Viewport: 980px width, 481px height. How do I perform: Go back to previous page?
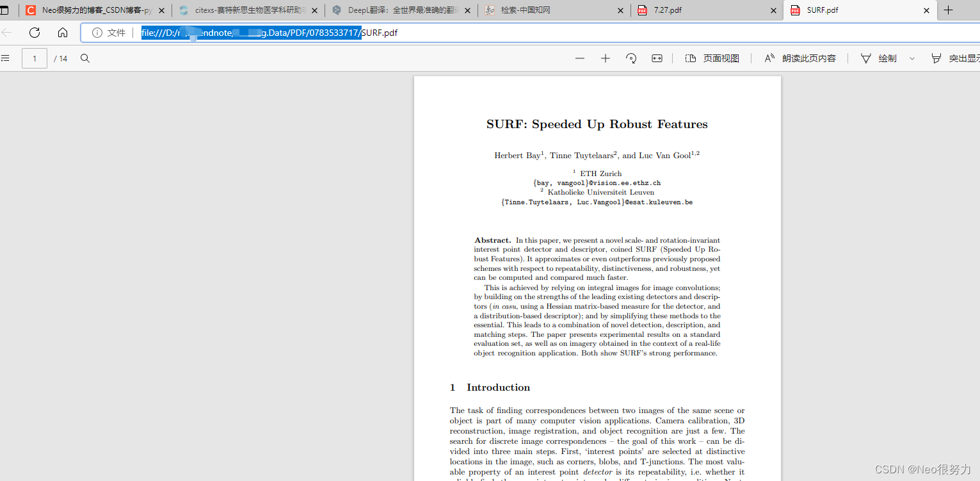[x=6, y=33]
